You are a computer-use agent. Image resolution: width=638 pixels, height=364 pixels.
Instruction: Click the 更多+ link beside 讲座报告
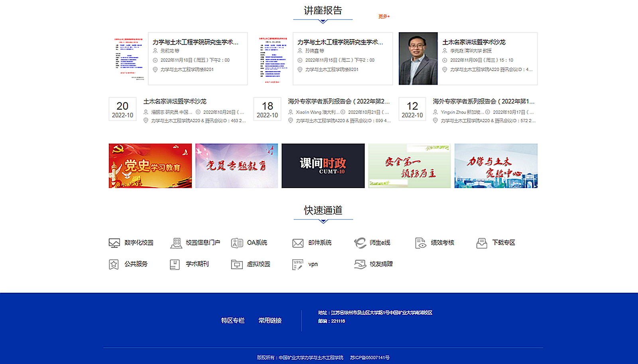point(384,16)
